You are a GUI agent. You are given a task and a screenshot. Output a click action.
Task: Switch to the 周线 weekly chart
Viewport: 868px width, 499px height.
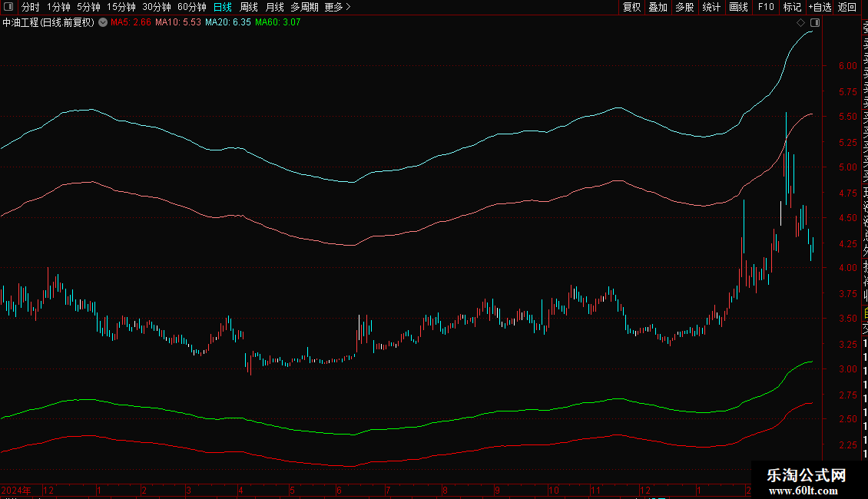pyautogui.click(x=249, y=7)
